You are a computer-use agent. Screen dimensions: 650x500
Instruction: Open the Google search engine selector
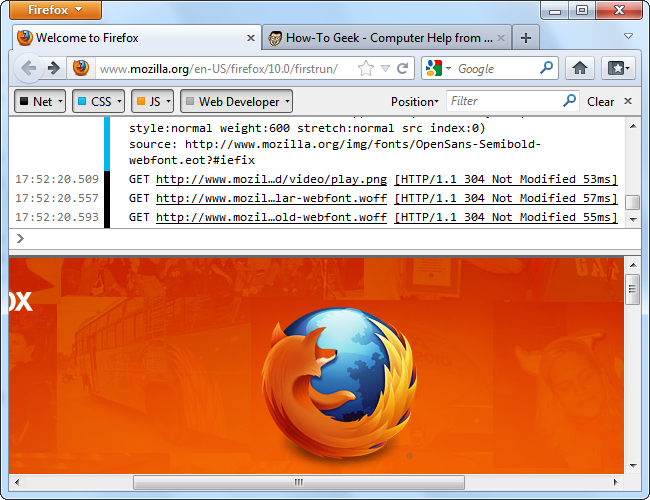pyautogui.click(x=438, y=68)
